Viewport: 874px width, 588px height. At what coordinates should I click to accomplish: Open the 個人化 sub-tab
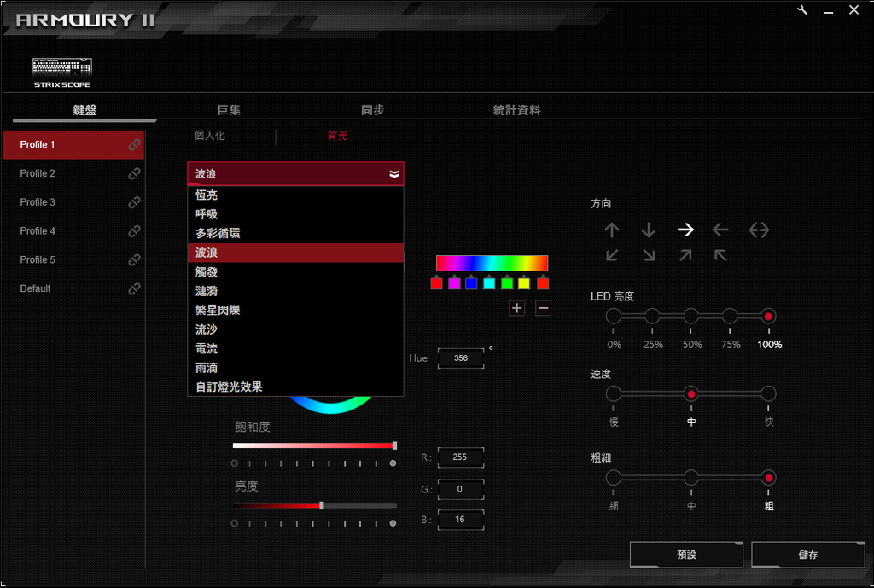[x=210, y=136]
